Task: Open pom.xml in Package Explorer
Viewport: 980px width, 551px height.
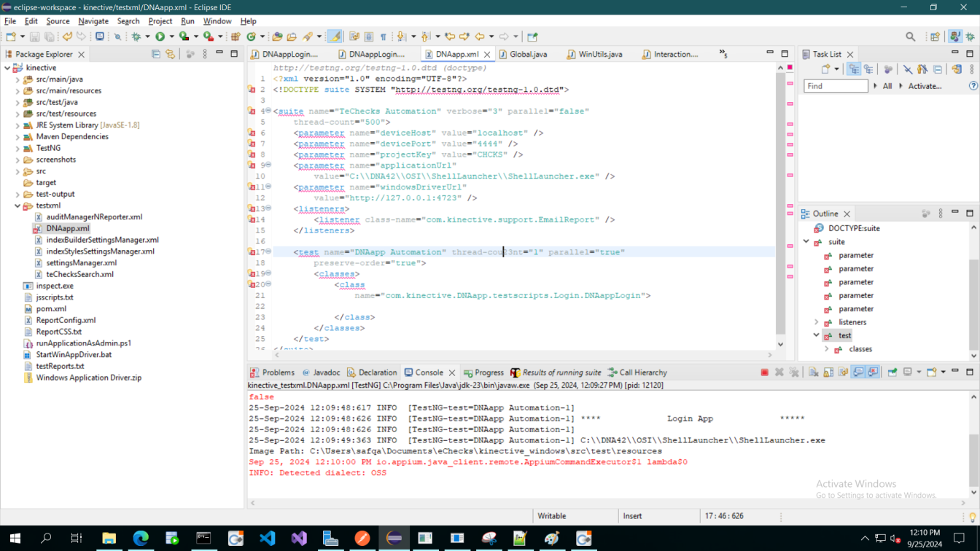Action: tap(51, 308)
